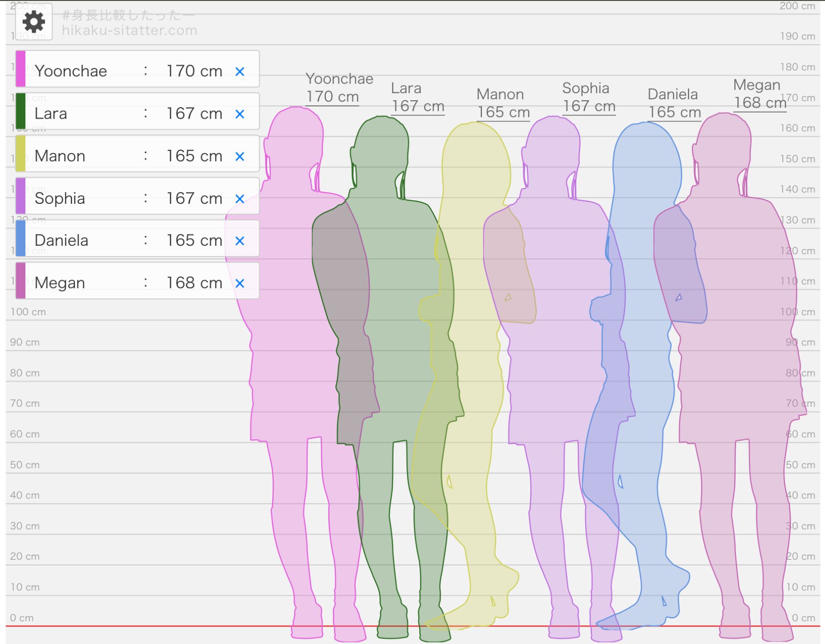Click Sophia's purple color swatch
The width and height of the screenshot is (825, 644).
[x=21, y=196]
